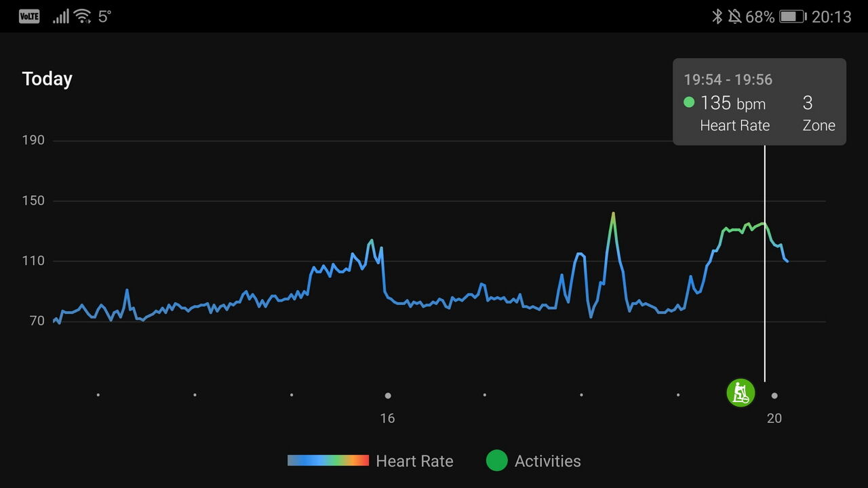Tap the 20:13 clock in status bar
868x488 pixels.
click(x=831, y=17)
